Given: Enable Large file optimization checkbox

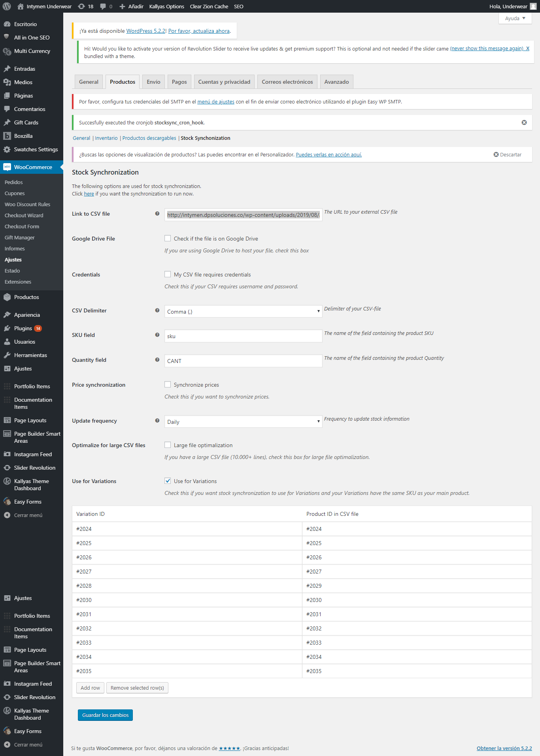Looking at the screenshot, I should (x=168, y=445).
